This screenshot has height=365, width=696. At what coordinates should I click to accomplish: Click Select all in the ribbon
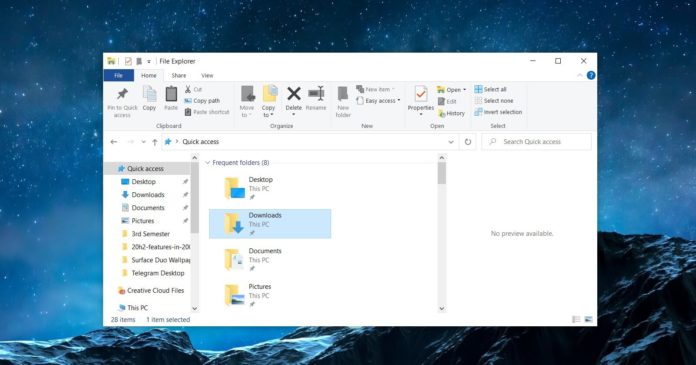click(x=490, y=89)
